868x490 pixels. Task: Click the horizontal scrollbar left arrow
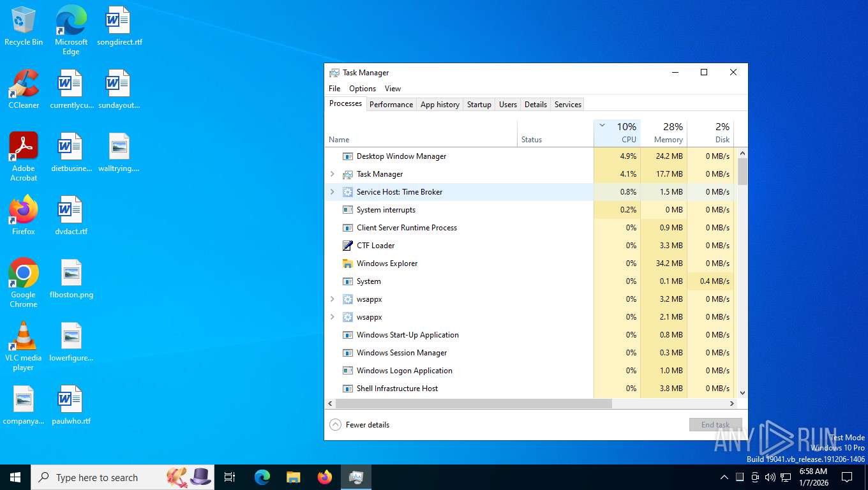tap(330, 404)
